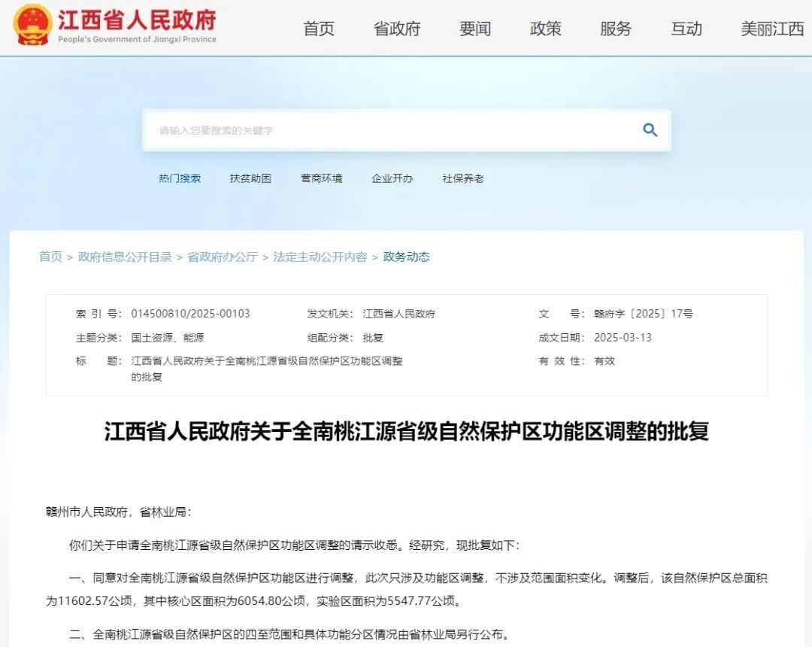Click 首页 in the breadcrumb trail

[50, 257]
